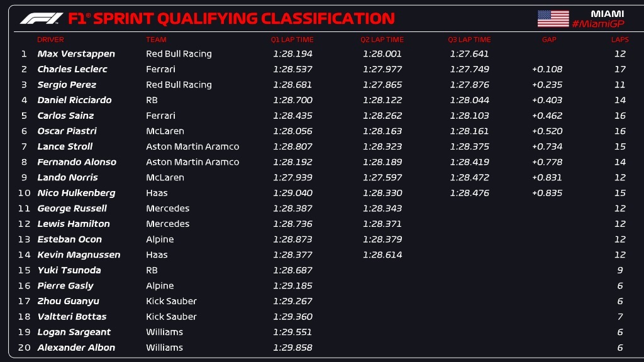Click the F1 logo icon
Image resolution: width=644 pixels, height=362 pixels.
click(42, 18)
